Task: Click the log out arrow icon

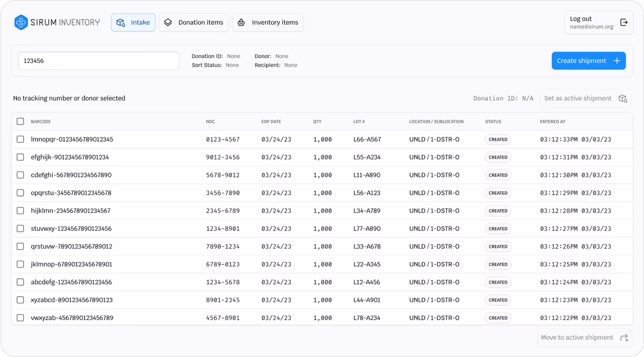Action: coord(624,22)
